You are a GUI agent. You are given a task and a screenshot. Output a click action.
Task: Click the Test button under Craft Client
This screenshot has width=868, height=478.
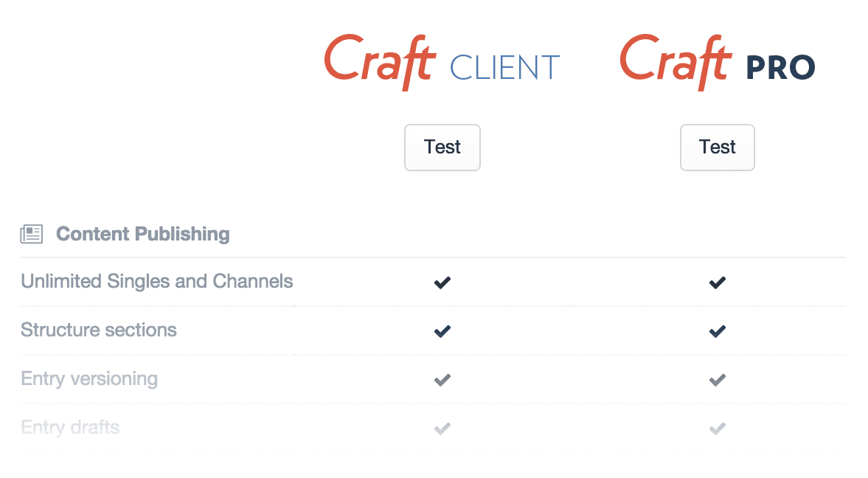[x=442, y=148]
